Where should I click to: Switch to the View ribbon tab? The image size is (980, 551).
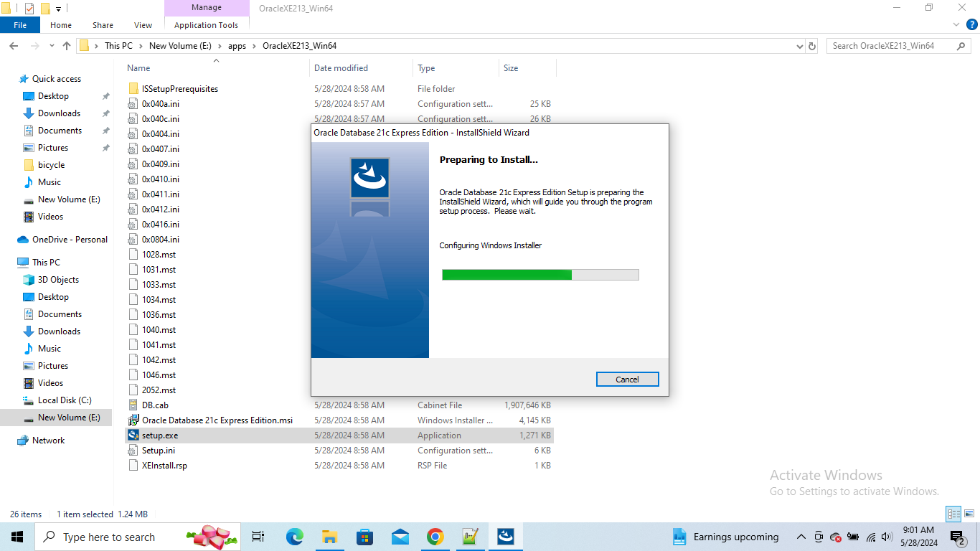tap(143, 25)
